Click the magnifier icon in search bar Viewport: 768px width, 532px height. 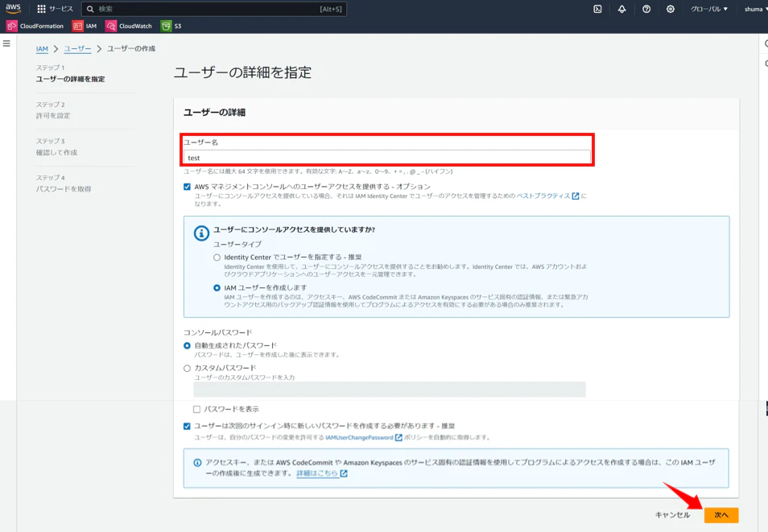(x=90, y=9)
